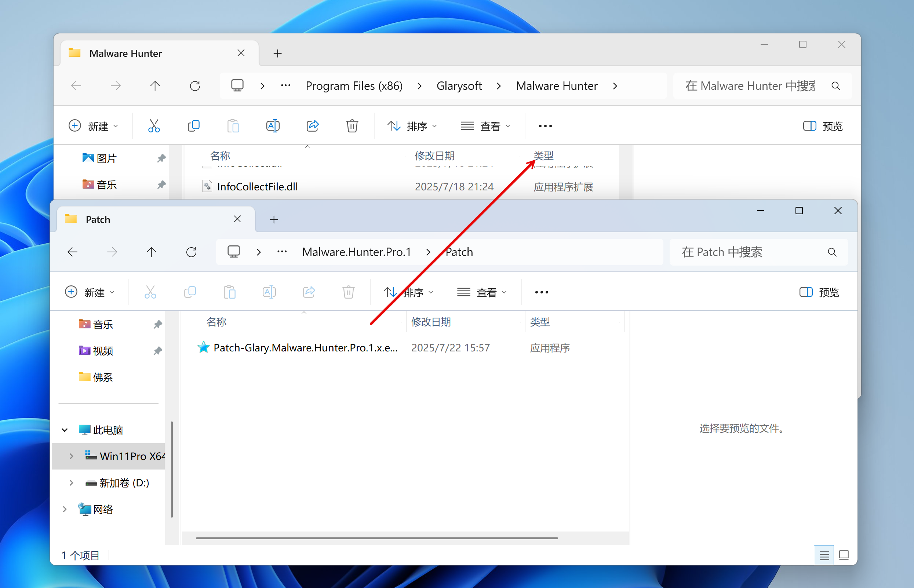Click Delete trash icon in Malware Hunter toolbar
Image resolution: width=914 pixels, height=588 pixels.
(x=352, y=126)
